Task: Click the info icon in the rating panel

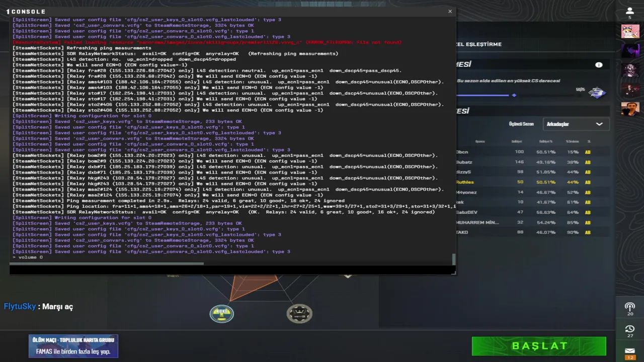Action: (599, 65)
